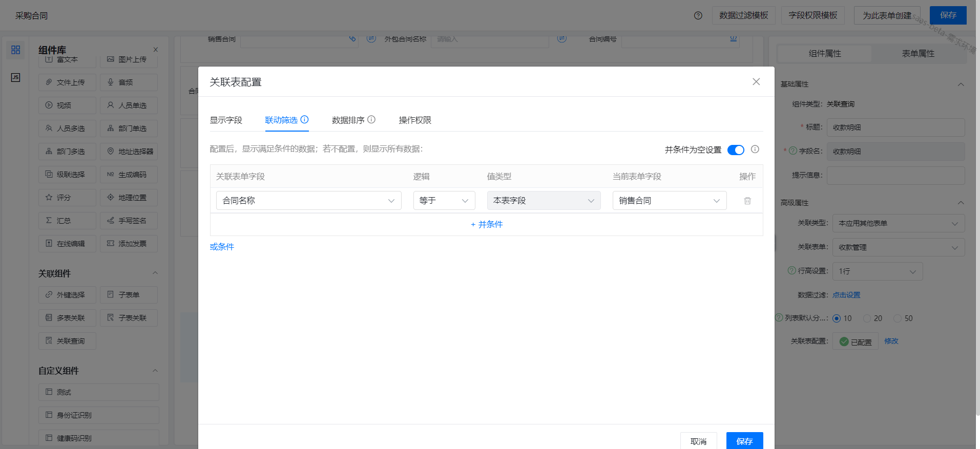Select the 汇总 component
Screen dimensions: 980x449
(x=67, y=221)
